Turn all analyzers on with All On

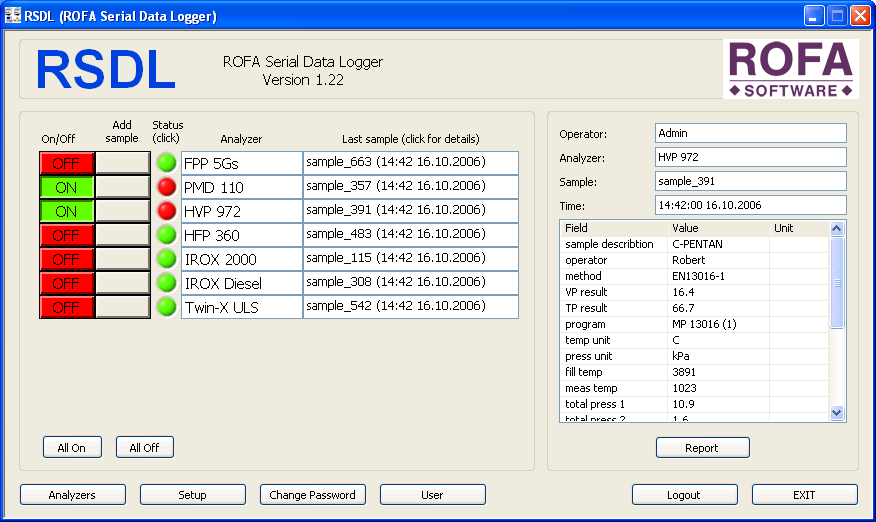point(72,448)
